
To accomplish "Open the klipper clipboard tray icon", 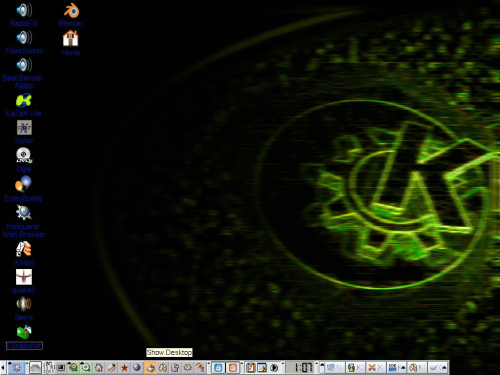I will tap(250, 367).
